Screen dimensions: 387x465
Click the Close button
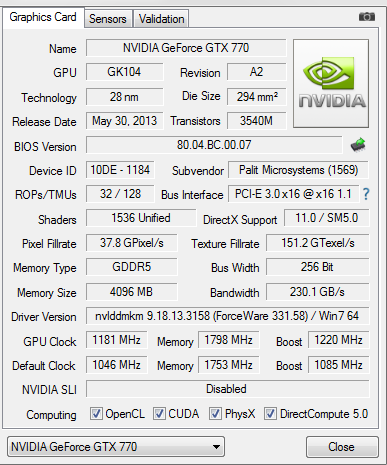pos(342,447)
